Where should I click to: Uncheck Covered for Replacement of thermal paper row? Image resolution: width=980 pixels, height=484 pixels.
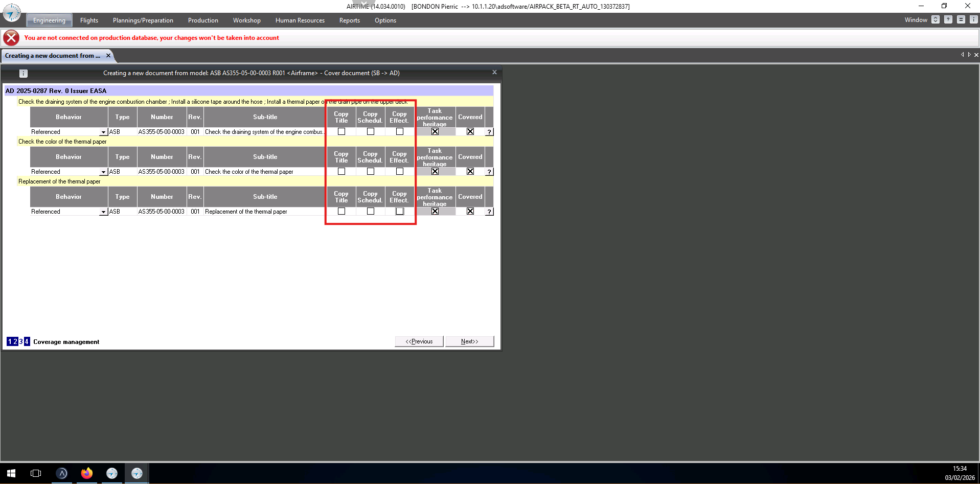pyautogui.click(x=470, y=212)
